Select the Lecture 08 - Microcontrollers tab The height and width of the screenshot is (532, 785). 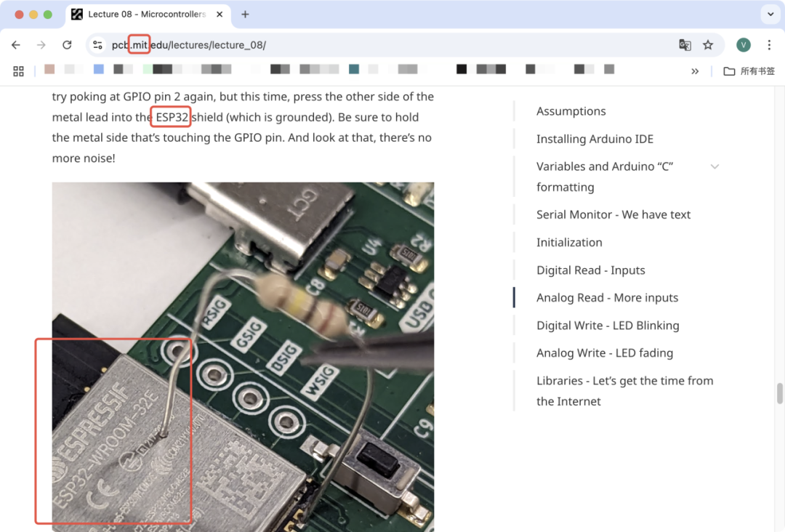click(x=148, y=15)
